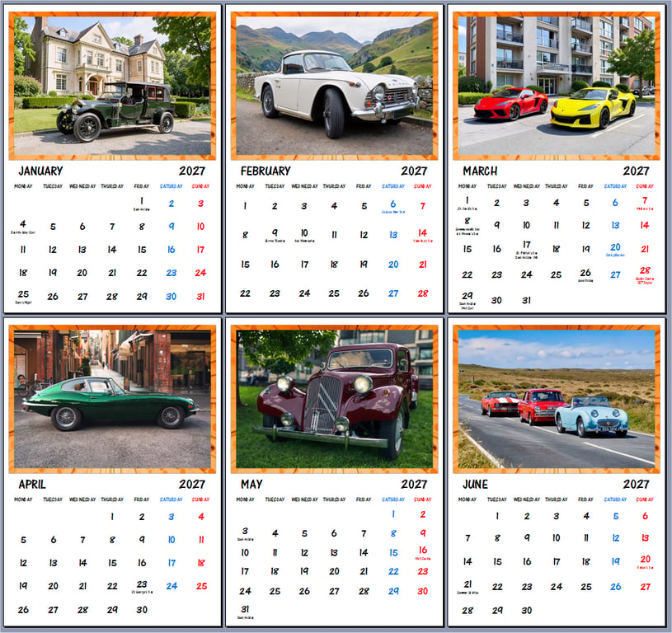The image size is (672, 633).
Task: Choose Monday 22 in February
Action: pyautogui.click(x=245, y=293)
